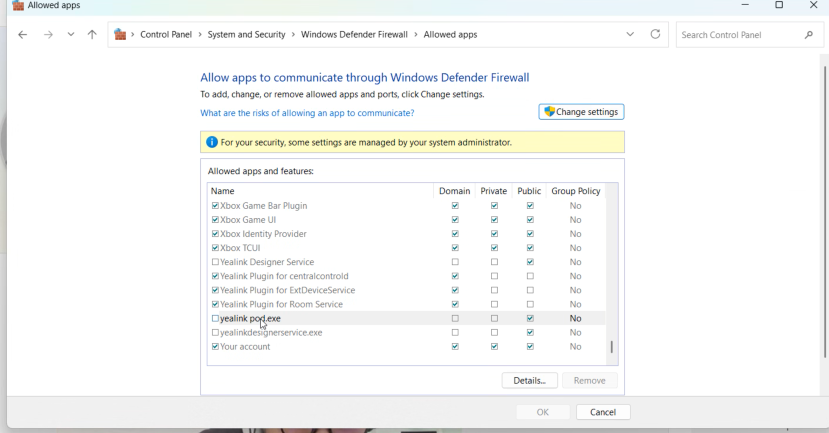Enable Yealink Designer Service name checkbox
Screen dimensions: 829x433
[x=215, y=262]
